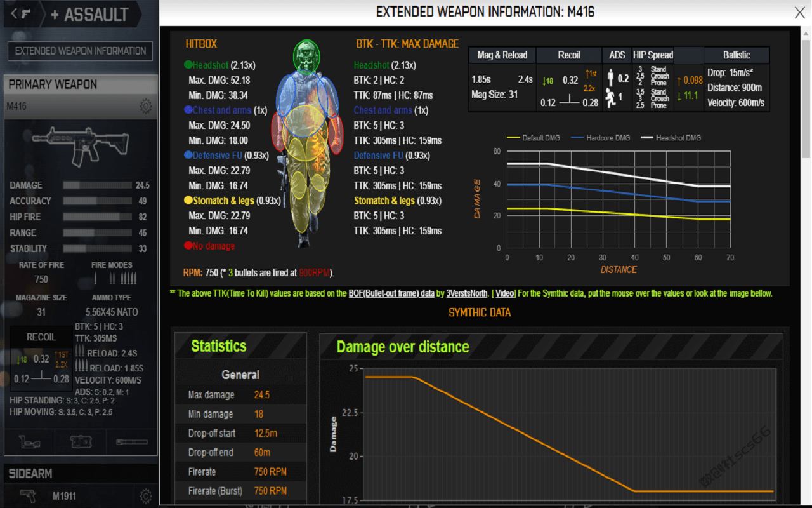Select the Primary Weapon section header
The width and height of the screenshot is (812, 508).
81,84
